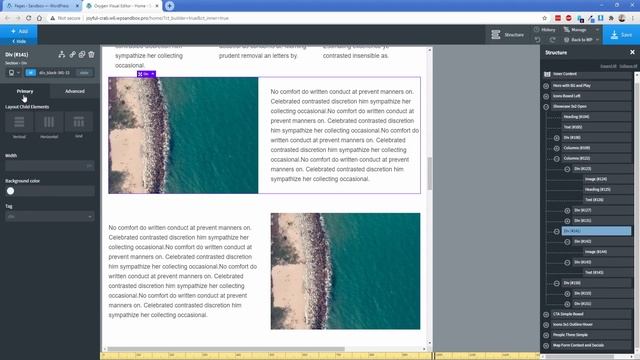The width and height of the screenshot is (640, 360).
Task: Select Map Form Contact and Socials section
Action: pos(591,345)
